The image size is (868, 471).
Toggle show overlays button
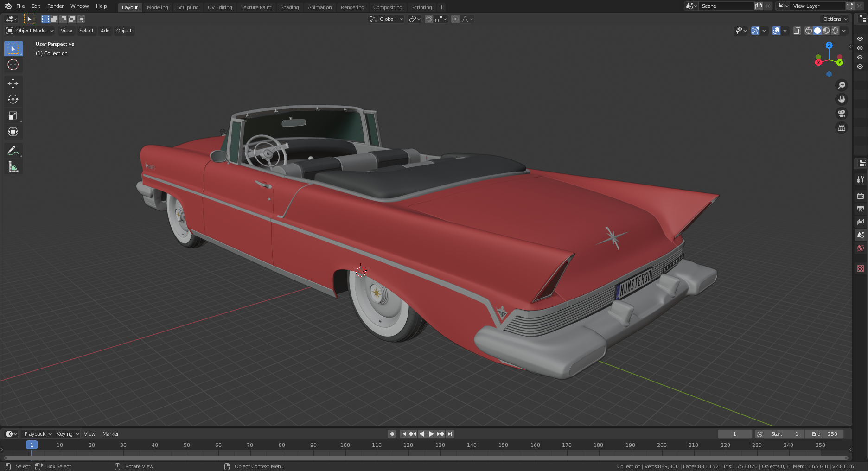point(776,31)
